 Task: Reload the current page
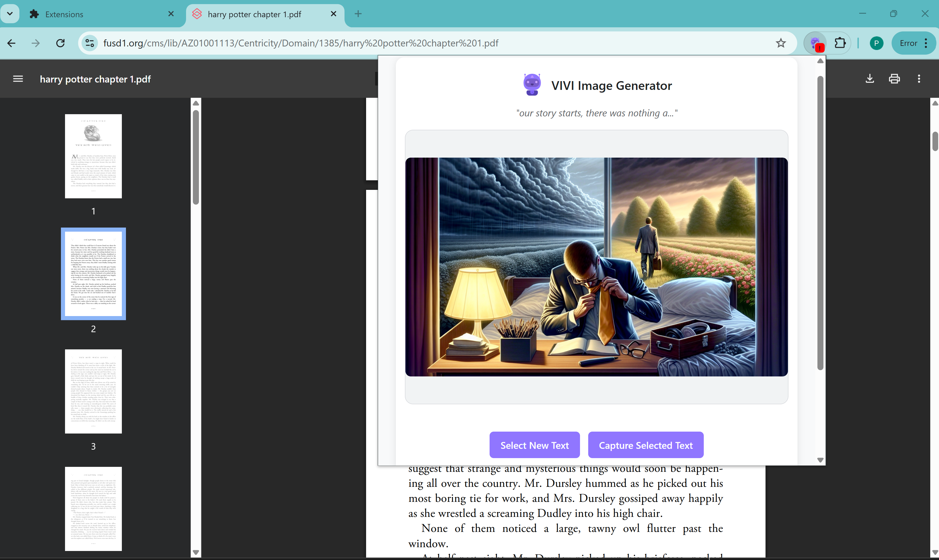coord(60,43)
